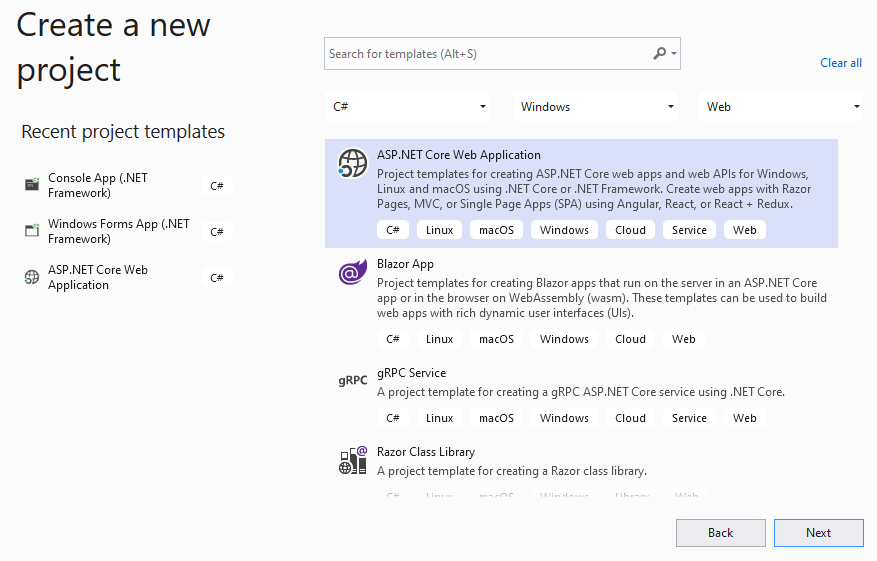Click the C# tag beside Console App
The width and height of the screenshot is (877, 561).
(x=217, y=186)
